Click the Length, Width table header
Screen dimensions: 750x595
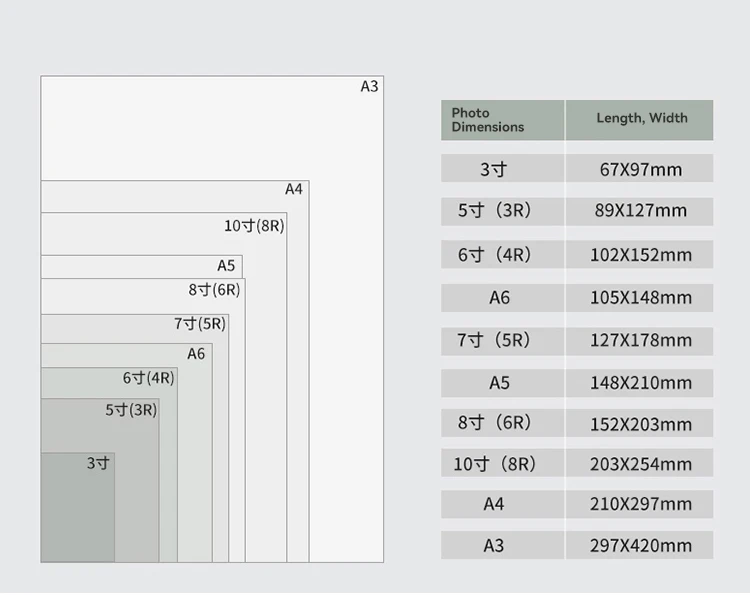(x=640, y=120)
